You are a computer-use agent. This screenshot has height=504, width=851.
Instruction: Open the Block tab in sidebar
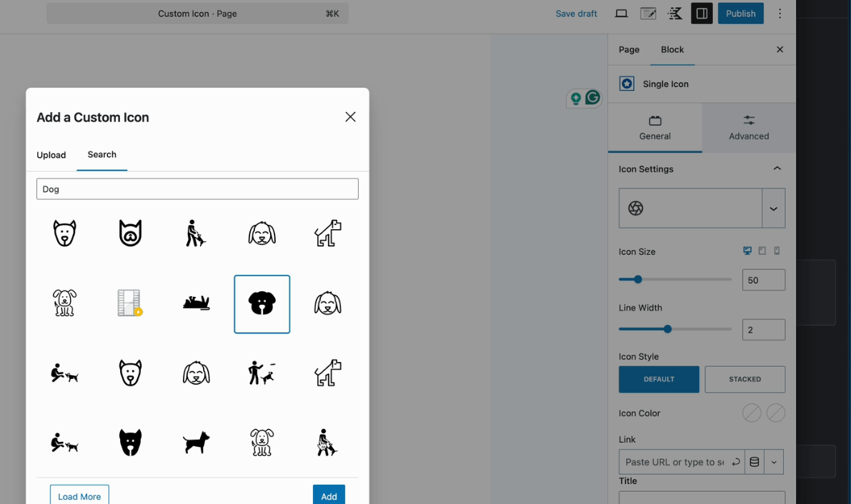pos(672,49)
